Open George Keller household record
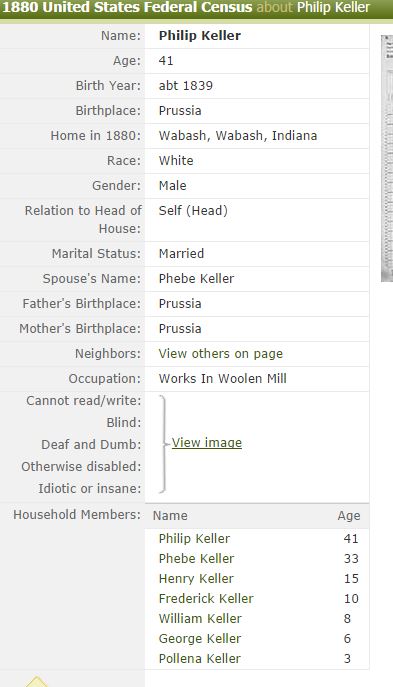393x687 pixels. [200, 638]
